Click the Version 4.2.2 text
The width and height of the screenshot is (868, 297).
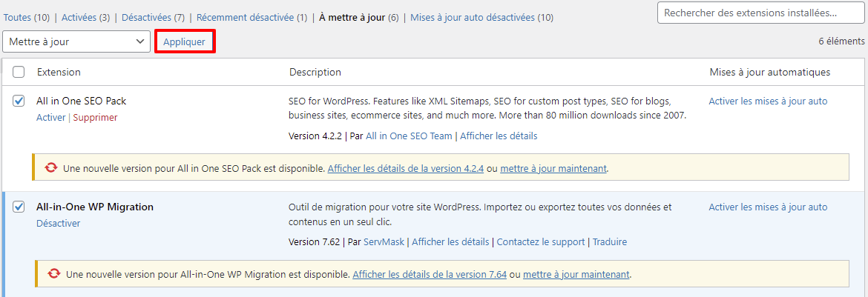(x=315, y=136)
